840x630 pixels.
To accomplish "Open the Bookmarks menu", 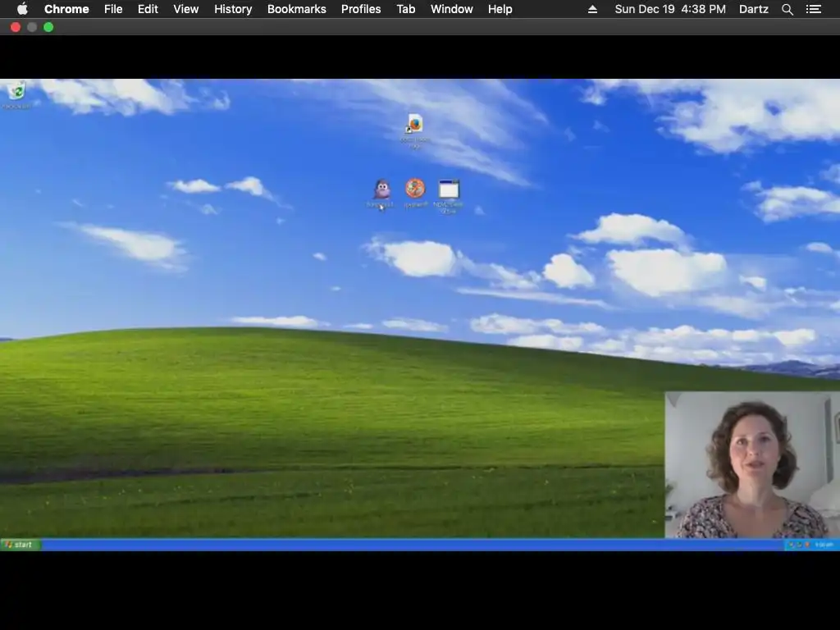I will (297, 9).
